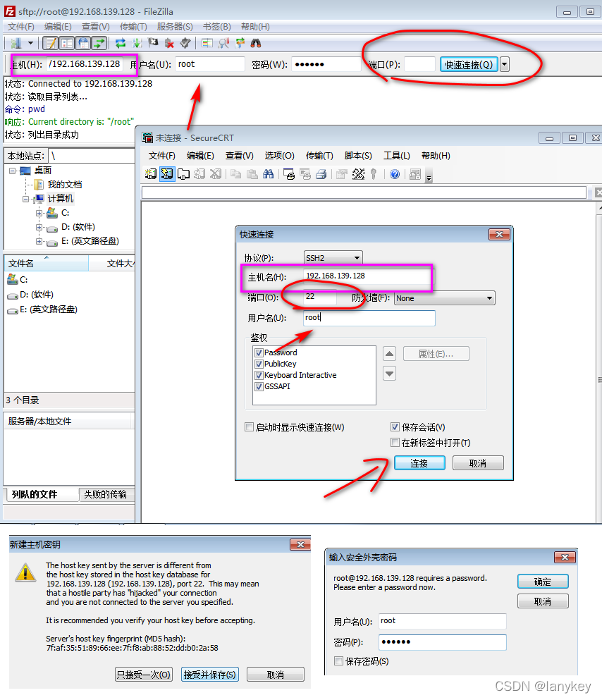The width and height of the screenshot is (602, 700).
Task: Toggle save session checkbox
Action: tap(395, 427)
